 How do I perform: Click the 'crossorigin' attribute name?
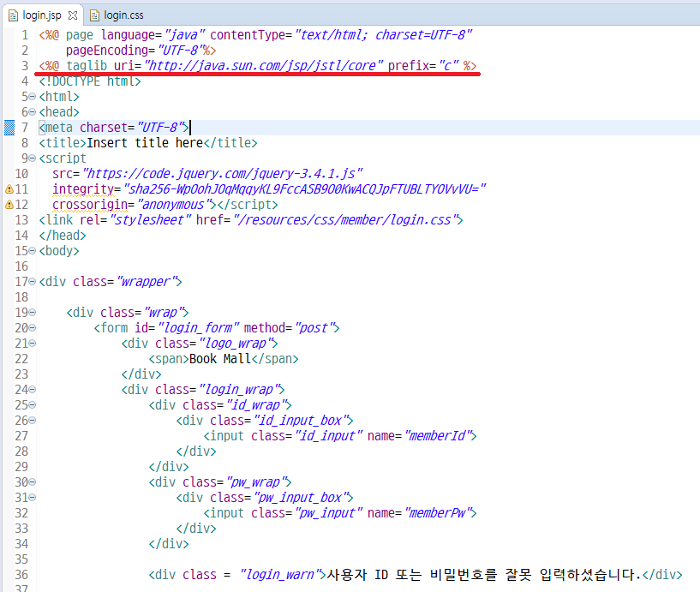[x=90, y=205]
